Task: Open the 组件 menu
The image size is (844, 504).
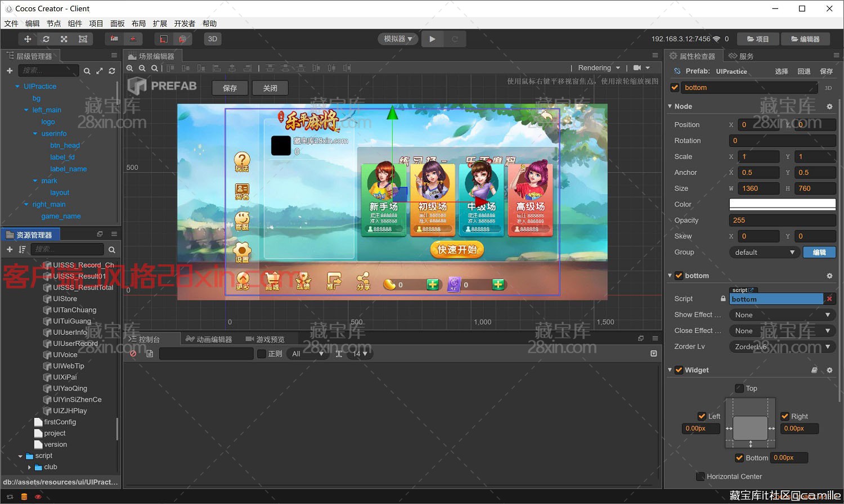Action: coord(75,23)
